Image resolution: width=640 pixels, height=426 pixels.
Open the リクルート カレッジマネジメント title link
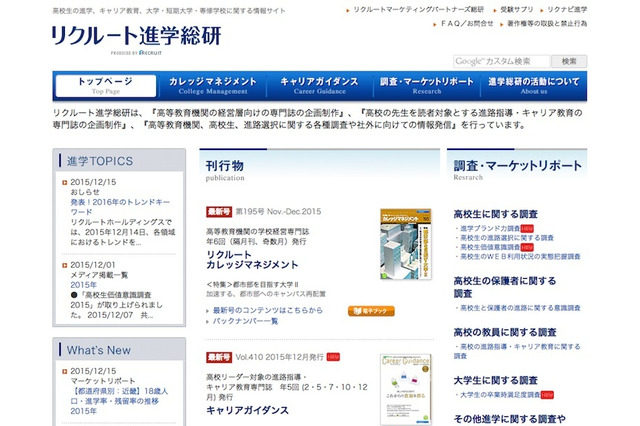click(252, 260)
